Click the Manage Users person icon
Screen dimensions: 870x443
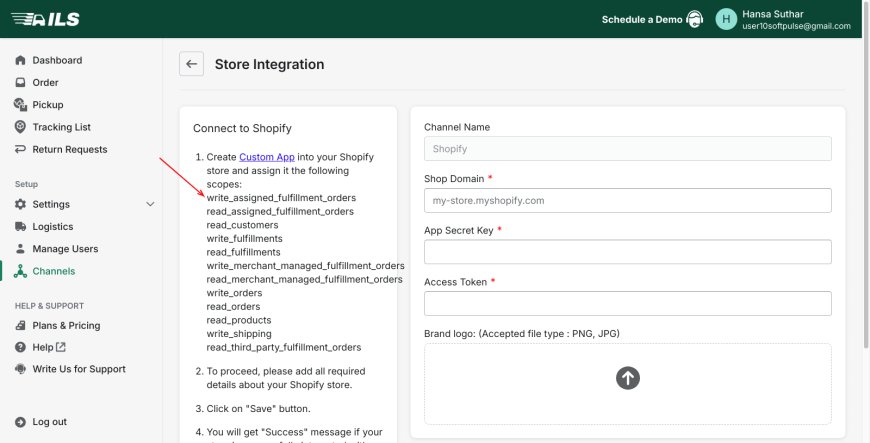point(21,249)
